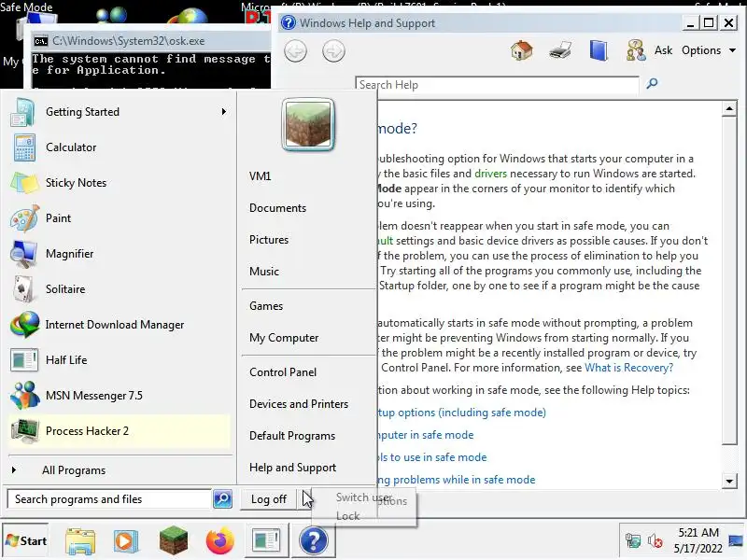Open Browse Help book icon
747x560 pixels.
[x=599, y=50]
